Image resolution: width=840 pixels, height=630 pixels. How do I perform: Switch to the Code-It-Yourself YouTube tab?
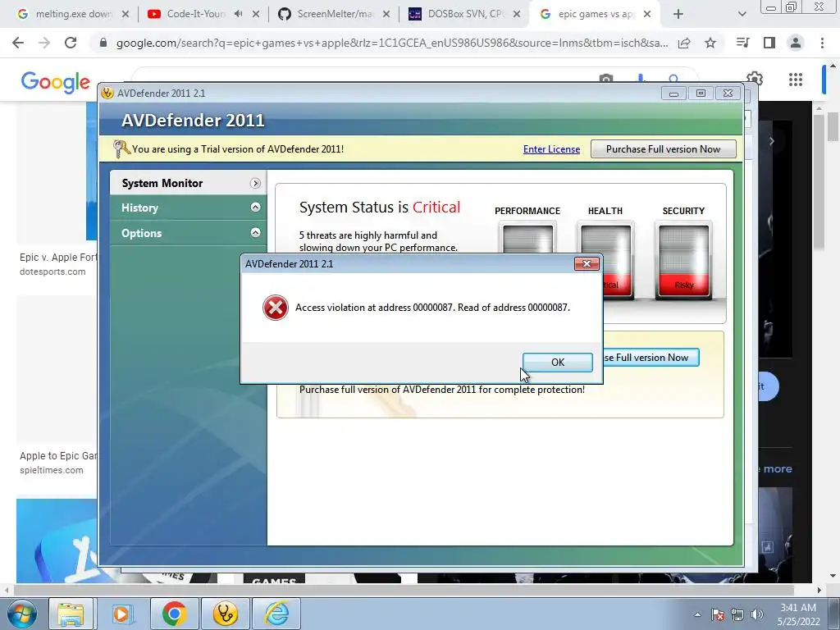tap(195, 14)
